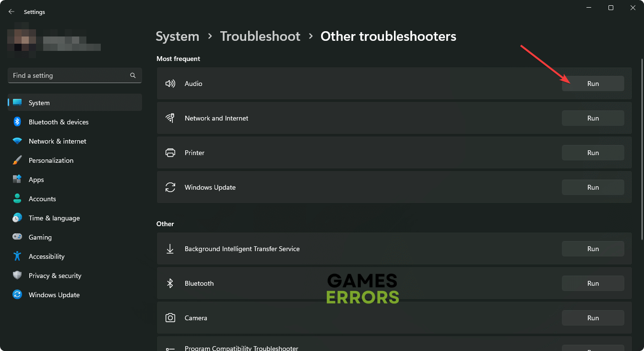Image resolution: width=644 pixels, height=351 pixels.
Task: Run the Printer troubleshooter
Action: (x=593, y=153)
